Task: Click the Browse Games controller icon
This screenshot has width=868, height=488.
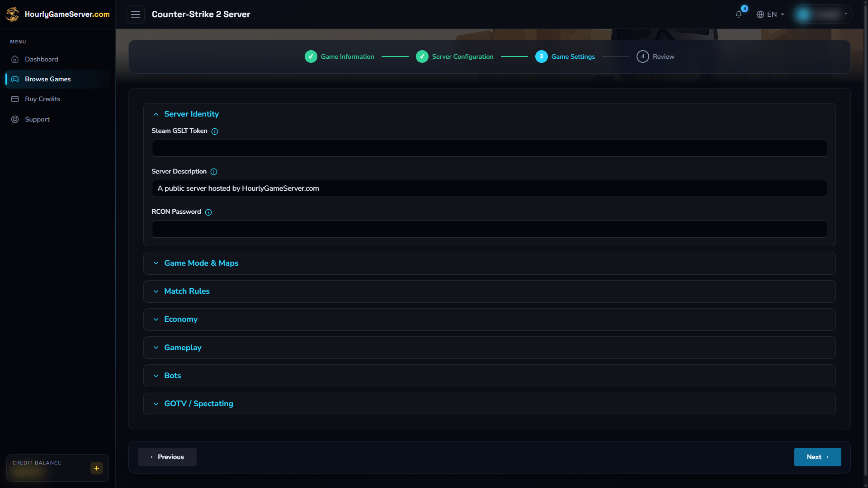Action: (x=15, y=79)
